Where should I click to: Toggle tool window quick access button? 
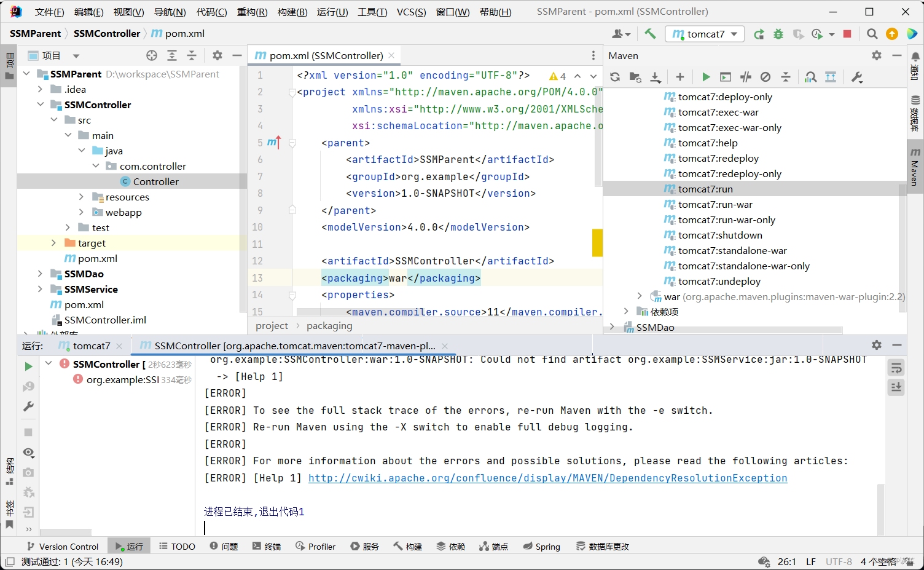10,561
